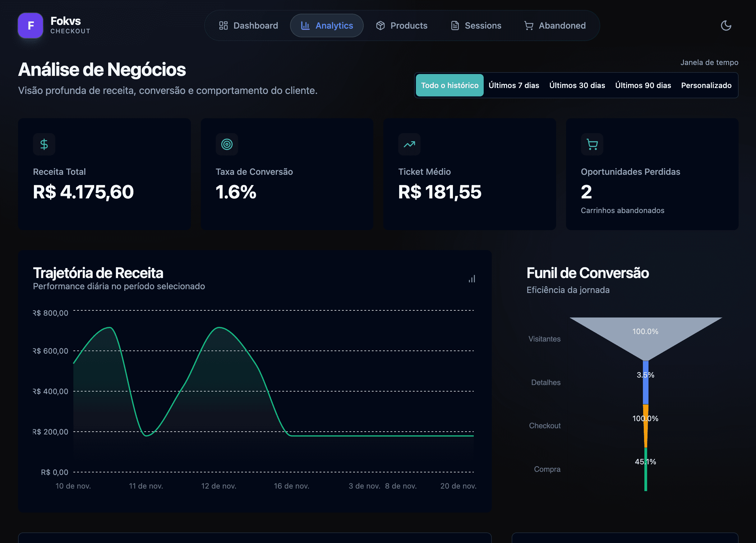This screenshot has width=756, height=543.
Task: Click the Todo o histórico button
Action: tap(449, 85)
